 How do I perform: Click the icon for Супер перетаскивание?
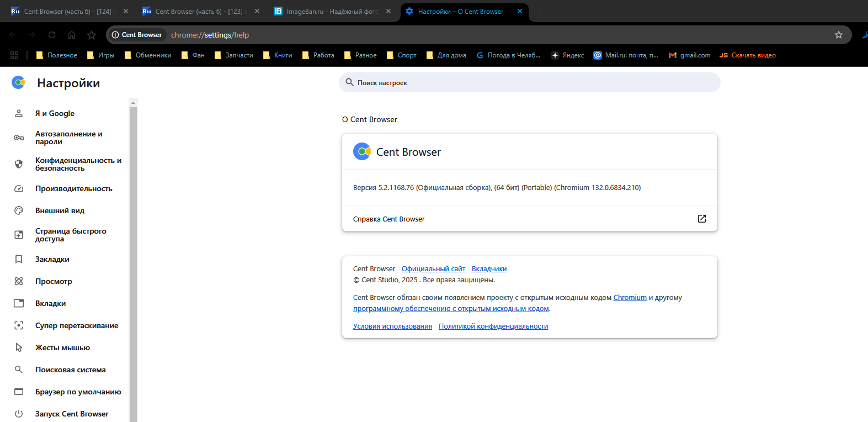click(x=19, y=325)
